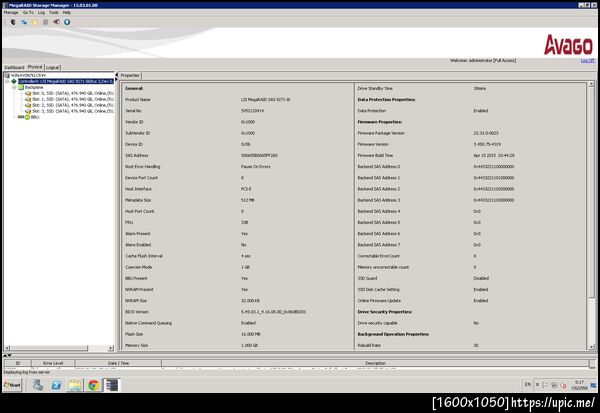Click the tree pane horizontal scrollbar
Image resolution: width=600 pixels, height=413 pixels.
[59, 348]
